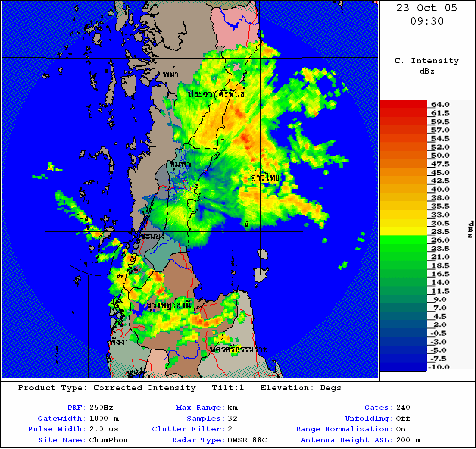Click the Corrected Intensity product type value

(x=144, y=388)
